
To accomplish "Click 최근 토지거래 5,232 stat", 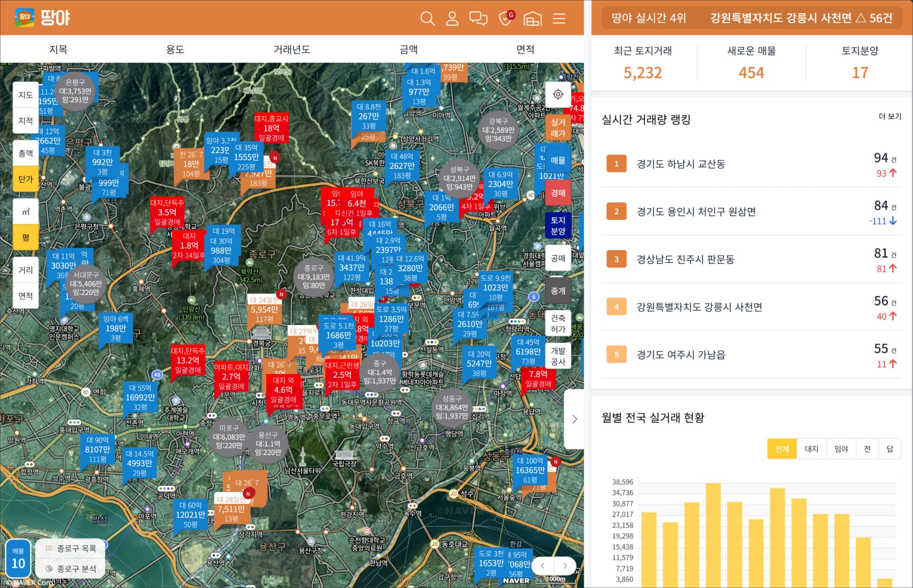I will 642,62.
